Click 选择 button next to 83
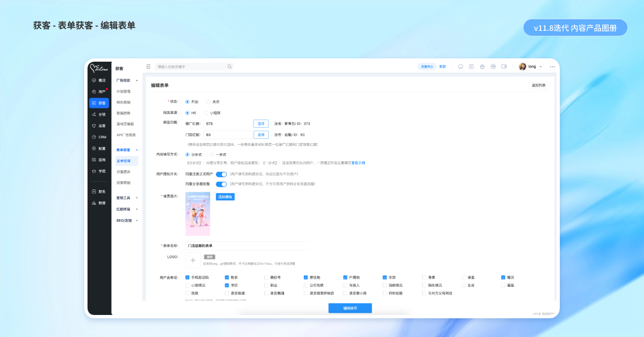 (261, 135)
